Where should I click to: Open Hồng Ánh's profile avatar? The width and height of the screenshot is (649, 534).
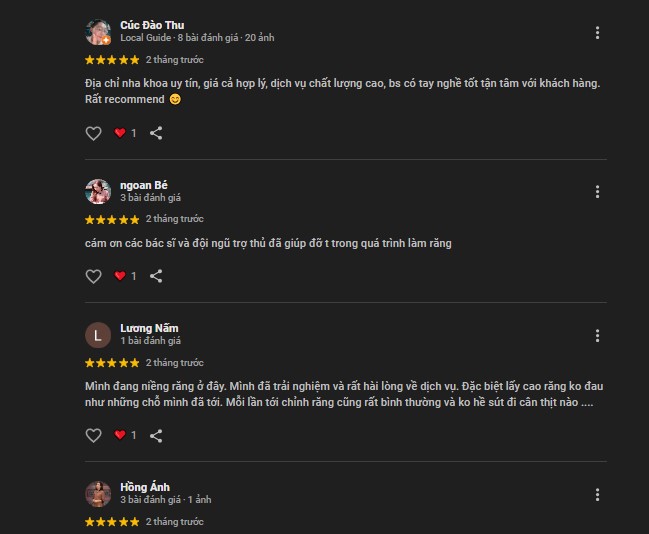98,494
